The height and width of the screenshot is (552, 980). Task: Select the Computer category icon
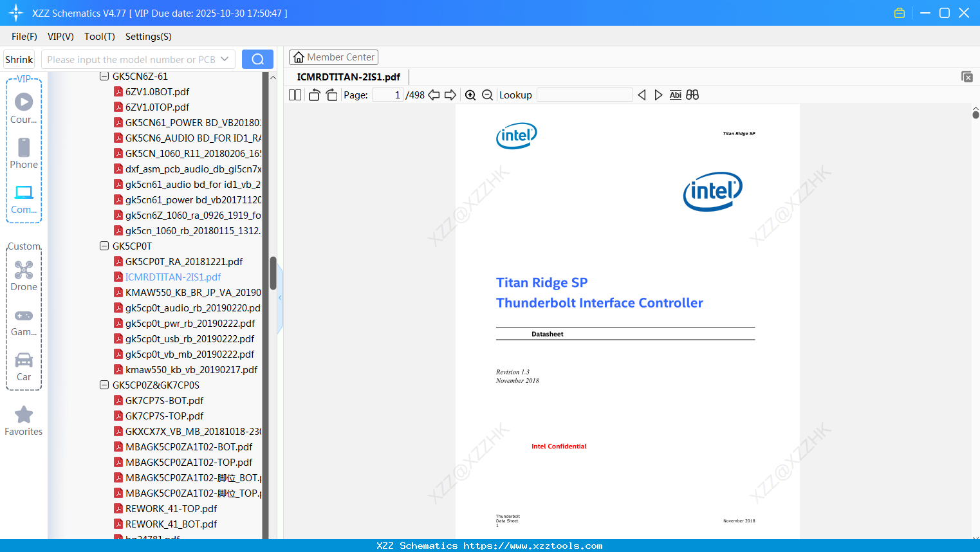click(x=24, y=192)
